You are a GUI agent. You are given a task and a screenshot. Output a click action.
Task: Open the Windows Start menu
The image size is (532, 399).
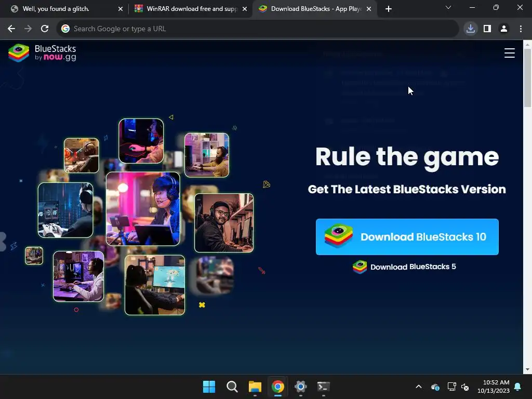click(x=209, y=387)
